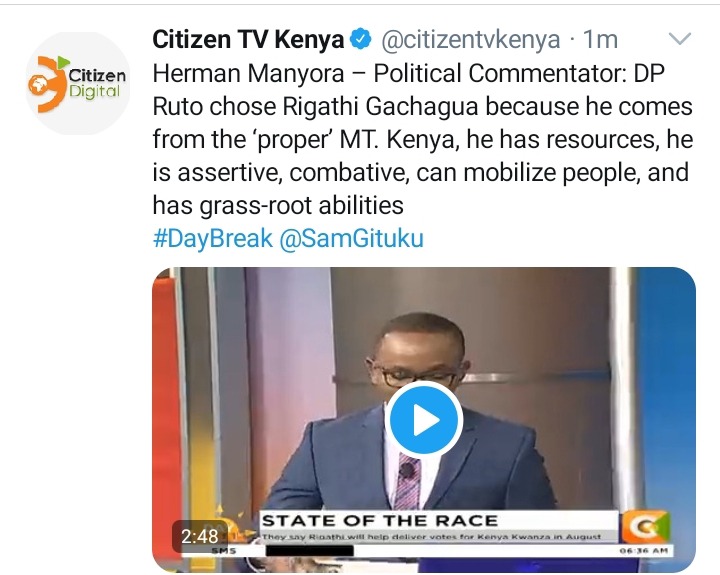The height and width of the screenshot is (575, 720).
Task: Click the SMS label in the video
Action: click(224, 551)
